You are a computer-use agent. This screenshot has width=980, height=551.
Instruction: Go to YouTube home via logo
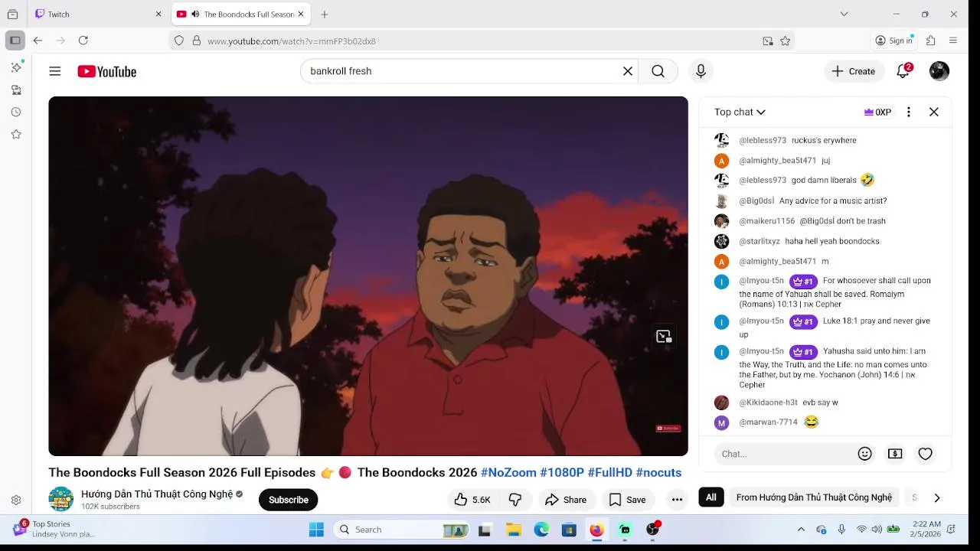[107, 71]
